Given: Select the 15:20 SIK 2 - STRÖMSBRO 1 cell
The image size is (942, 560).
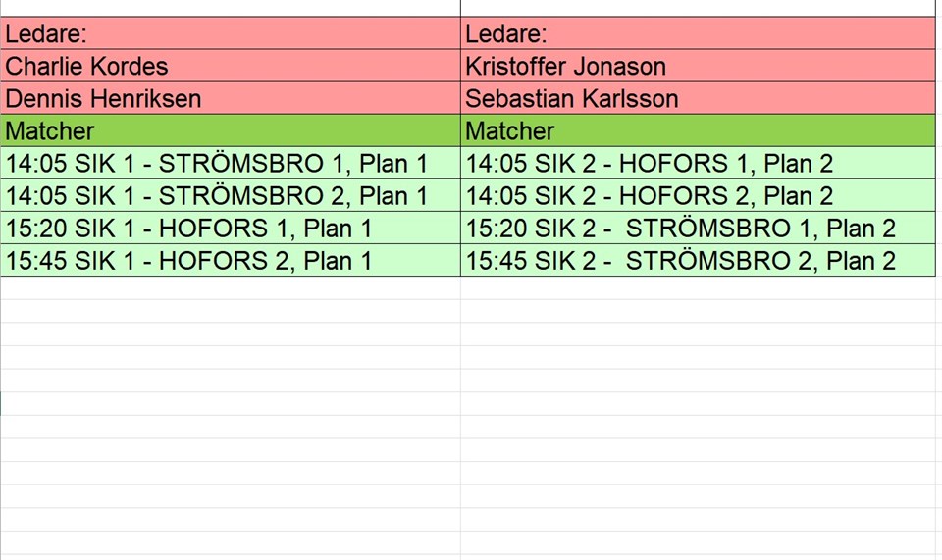Looking at the screenshot, I should 698,229.
